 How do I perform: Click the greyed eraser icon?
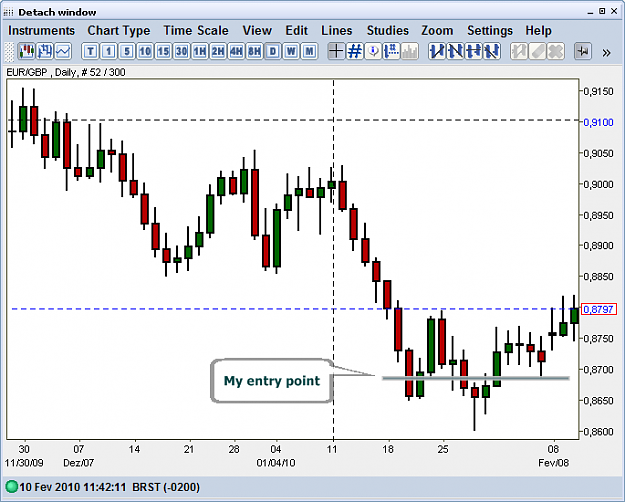[x=537, y=51]
